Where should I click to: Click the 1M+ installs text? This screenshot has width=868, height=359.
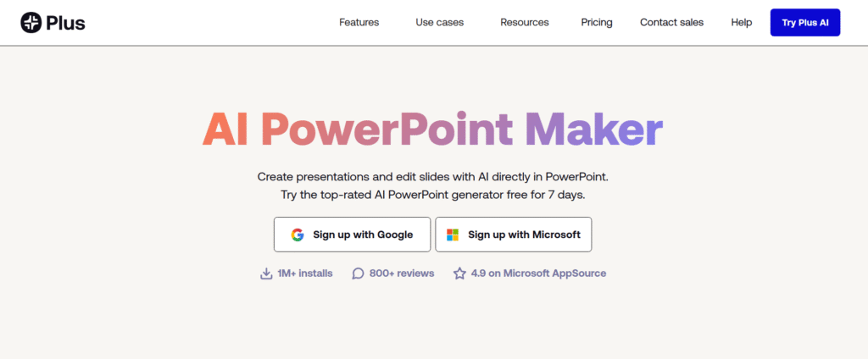coord(305,273)
